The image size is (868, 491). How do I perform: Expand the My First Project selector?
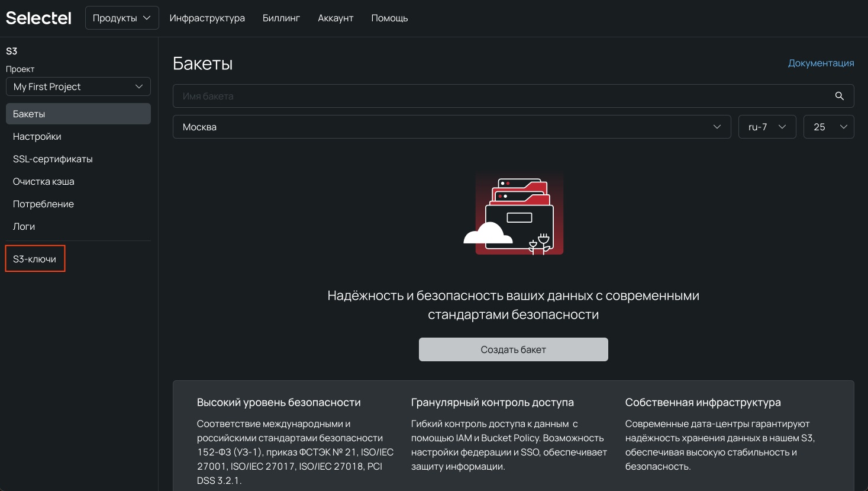(x=78, y=86)
